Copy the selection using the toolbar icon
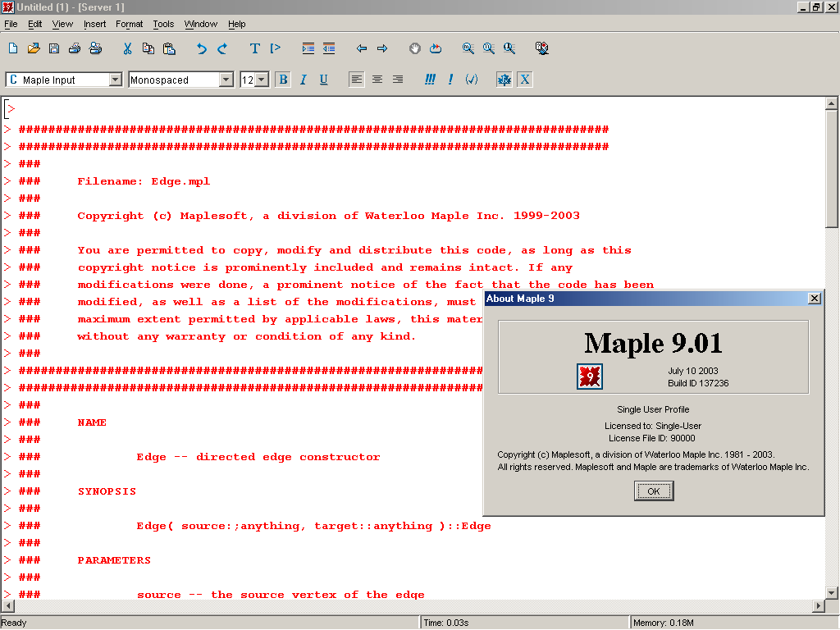This screenshot has width=840, height=630. tap(148, 48)
